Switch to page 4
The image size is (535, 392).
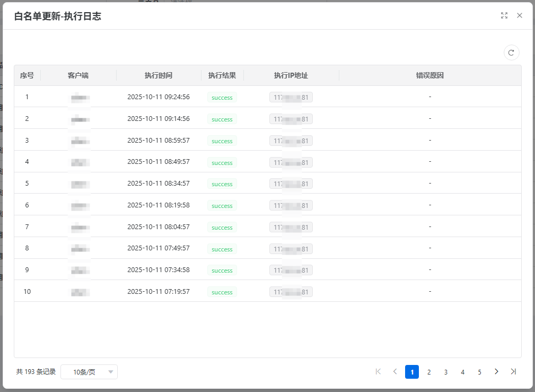click(x=462, y=372)
